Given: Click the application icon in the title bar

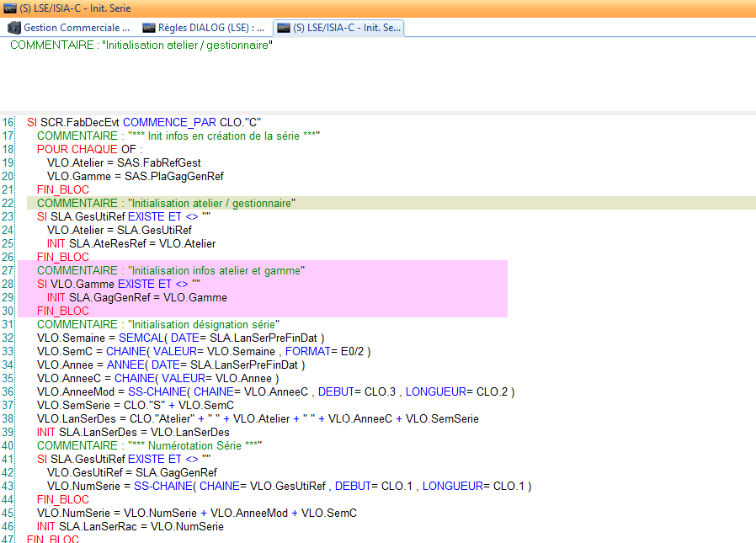Looking at the screenshot, I should [9, 9].
